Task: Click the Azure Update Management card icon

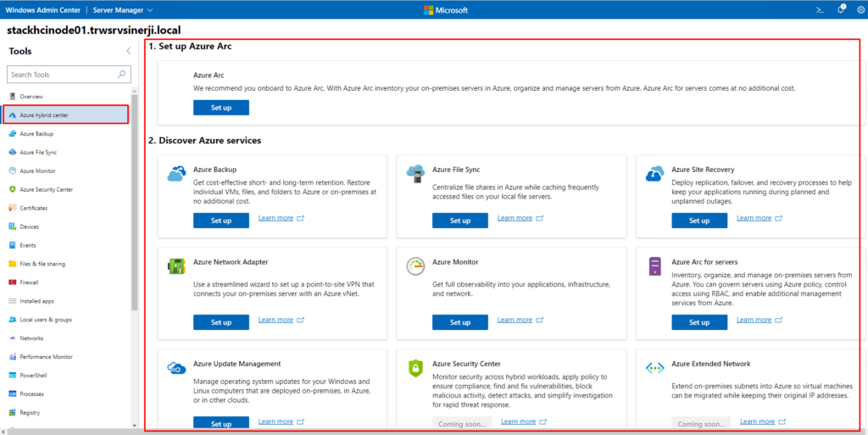Action: (176, 367)
